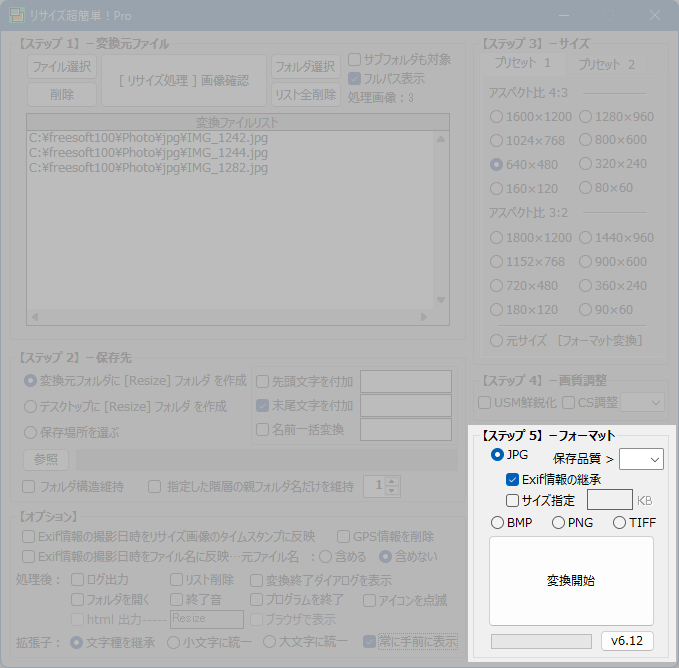Open the プリセット 1 tab
This screenshot has height=668, width=679.
point(523,64)
